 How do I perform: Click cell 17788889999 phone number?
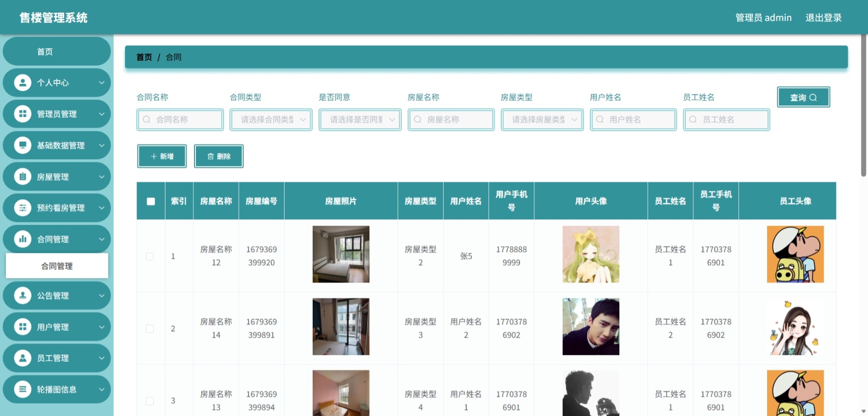coord(512,256)
